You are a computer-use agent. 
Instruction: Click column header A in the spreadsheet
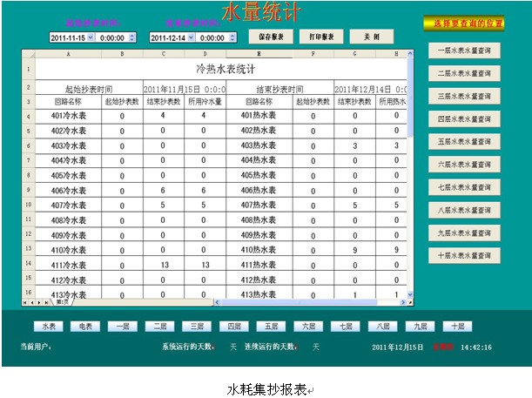68,53
